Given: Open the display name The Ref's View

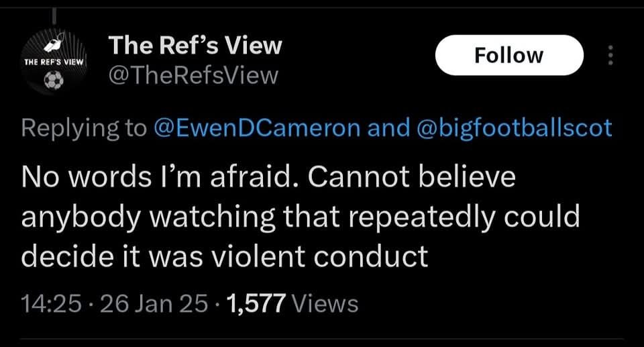Looking at the screenshot, I should [x=195, y=45].
